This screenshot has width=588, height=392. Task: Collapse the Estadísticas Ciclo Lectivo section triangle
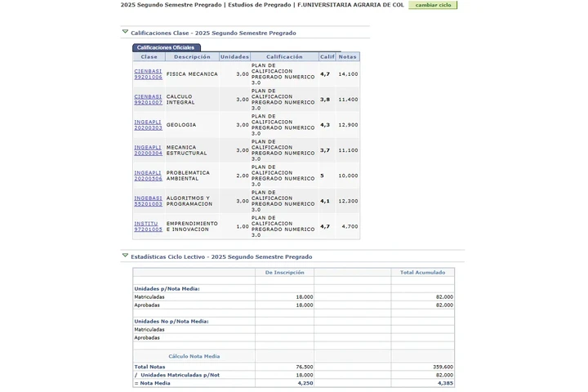[125, 255]
